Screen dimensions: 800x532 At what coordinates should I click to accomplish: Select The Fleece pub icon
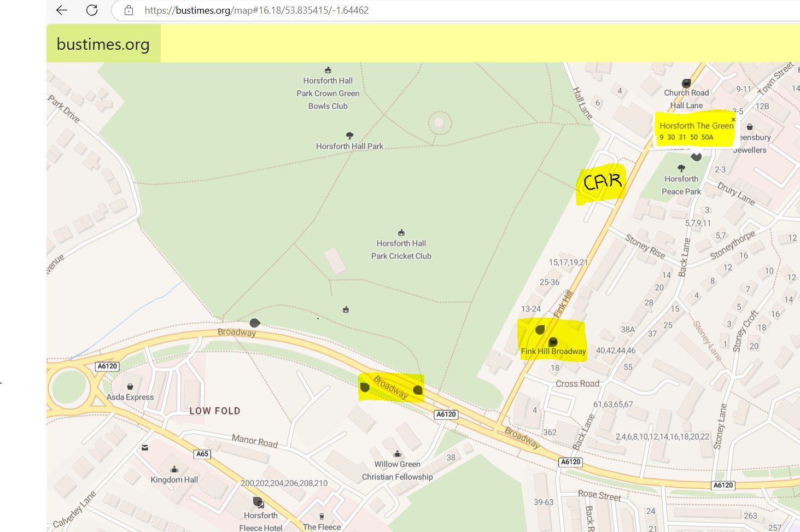click(322, 516)
